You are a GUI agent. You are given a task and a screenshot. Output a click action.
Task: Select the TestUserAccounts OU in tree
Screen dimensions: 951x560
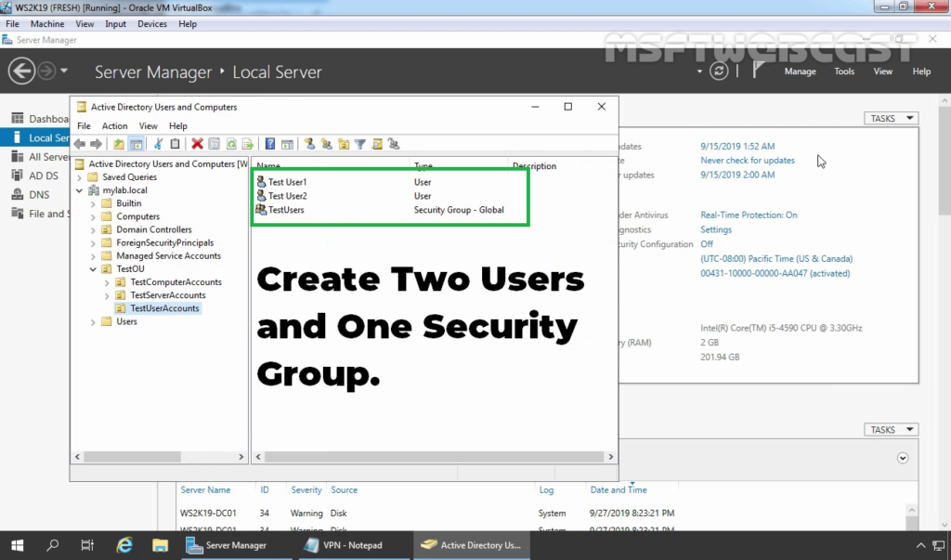pyautogui.click(x=164, y=309)
